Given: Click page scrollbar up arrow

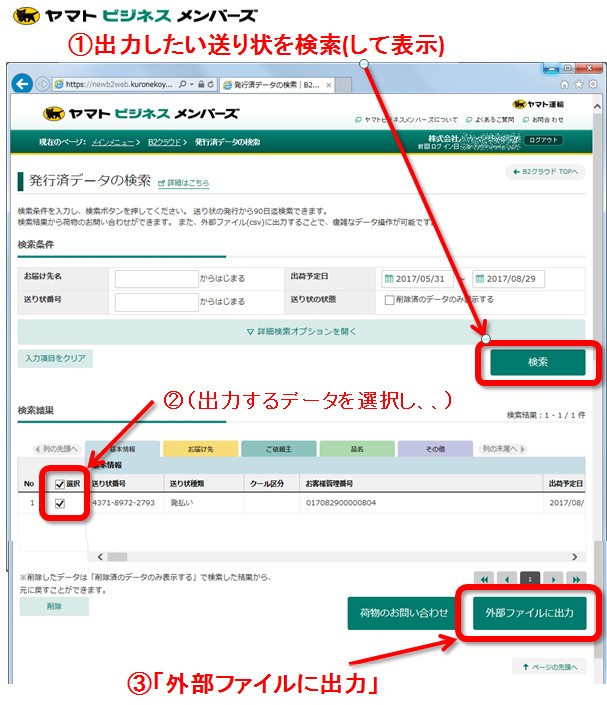Looking at the screenshot, I should (x=597, y=107).
